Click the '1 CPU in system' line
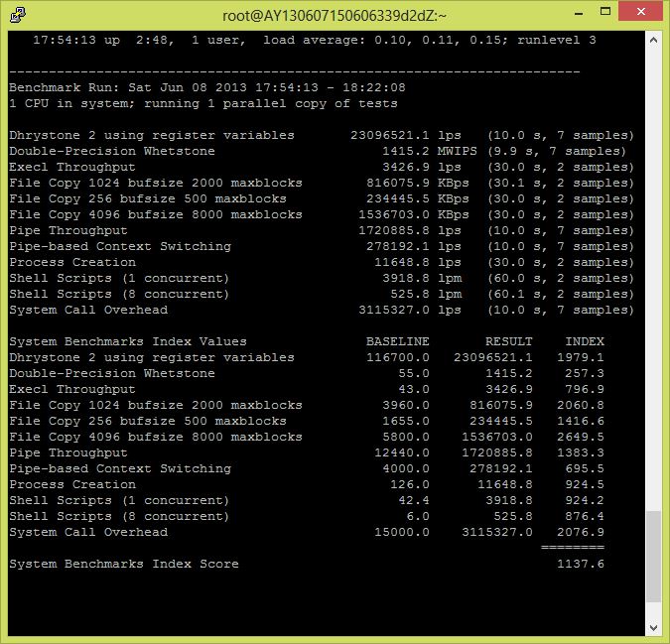The image size is (670, 644). tap(202, 103)
